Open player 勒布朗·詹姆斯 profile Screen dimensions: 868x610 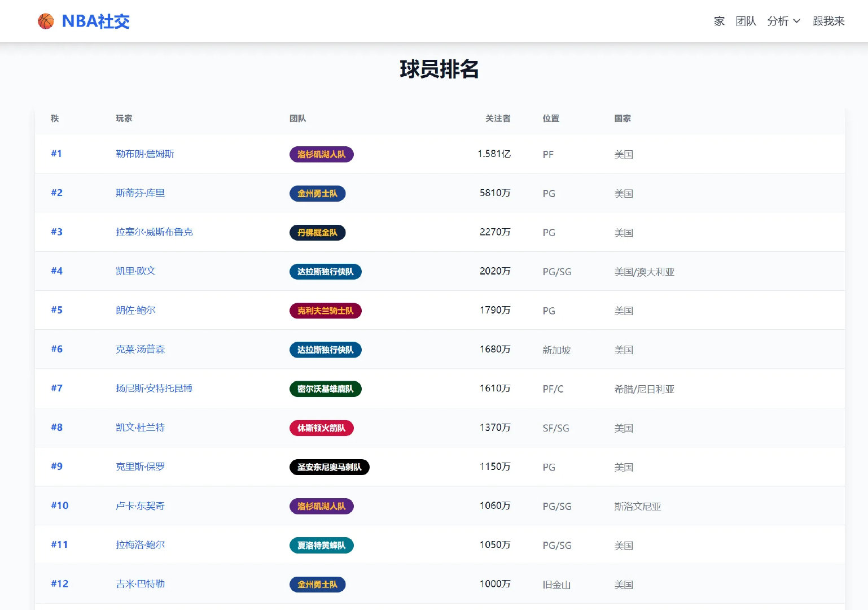pyautogui.click(x=145, y=154)
